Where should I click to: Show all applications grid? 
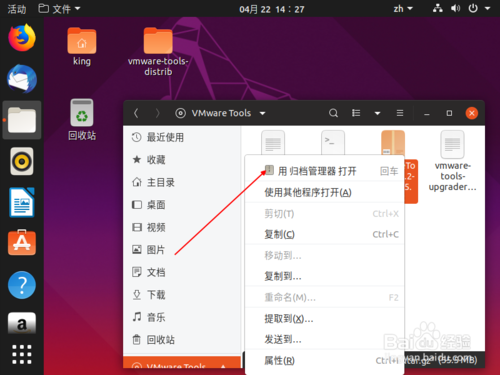tap(22, 354)
